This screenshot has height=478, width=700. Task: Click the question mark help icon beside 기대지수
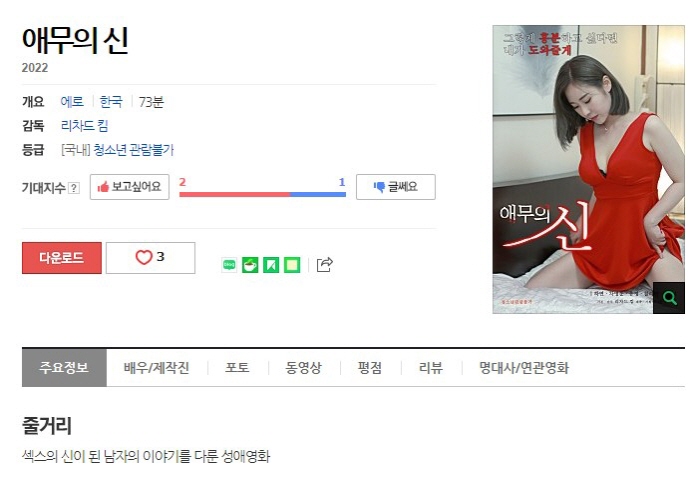pyautogui.click(x=74, y=188)
